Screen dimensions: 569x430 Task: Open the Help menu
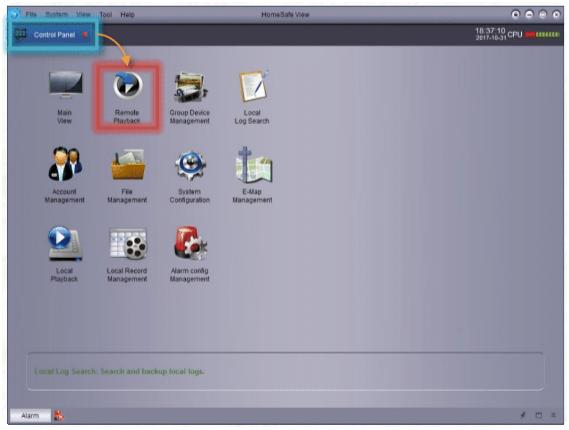coord(127,15)
